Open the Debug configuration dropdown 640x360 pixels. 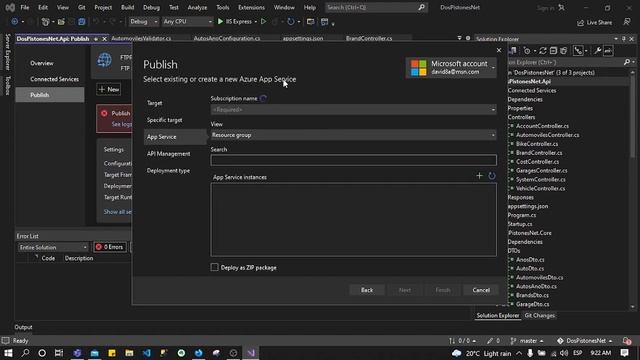[x=144, y=21]
